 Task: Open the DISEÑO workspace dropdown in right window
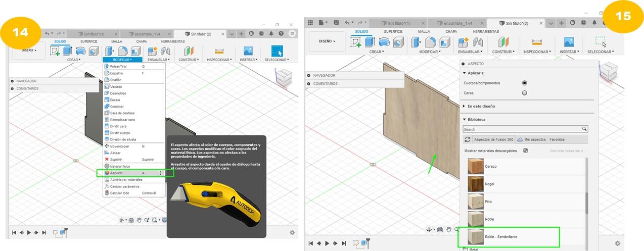tap(327, 41)
